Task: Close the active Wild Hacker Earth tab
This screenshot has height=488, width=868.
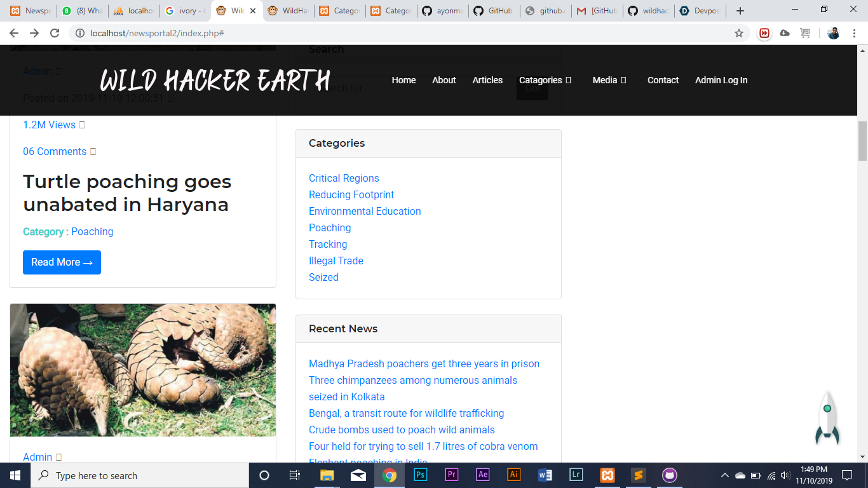Action: tap(253, 11)
